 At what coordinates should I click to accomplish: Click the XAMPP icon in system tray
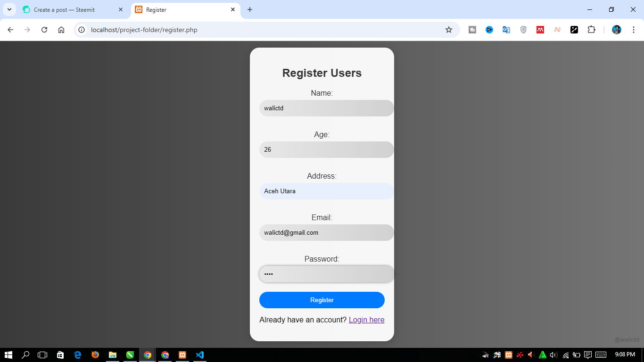pos(509,355)
